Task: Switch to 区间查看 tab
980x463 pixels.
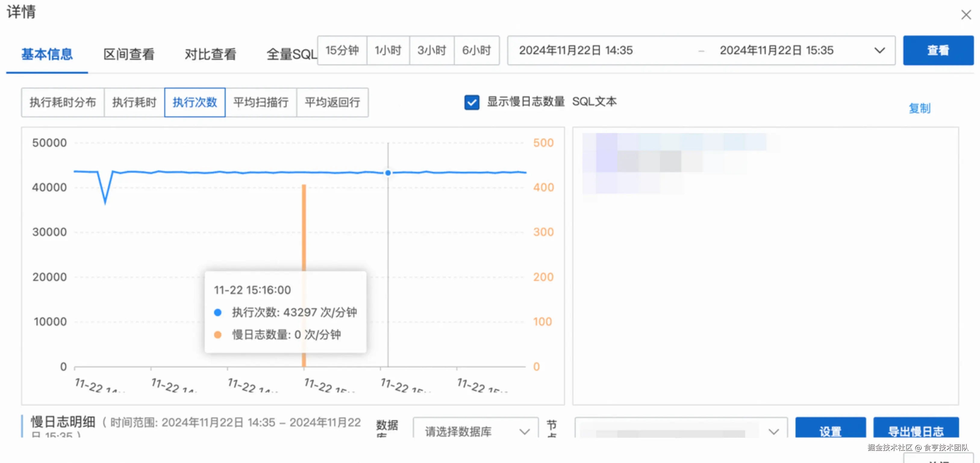Action: tap(129, 54)
